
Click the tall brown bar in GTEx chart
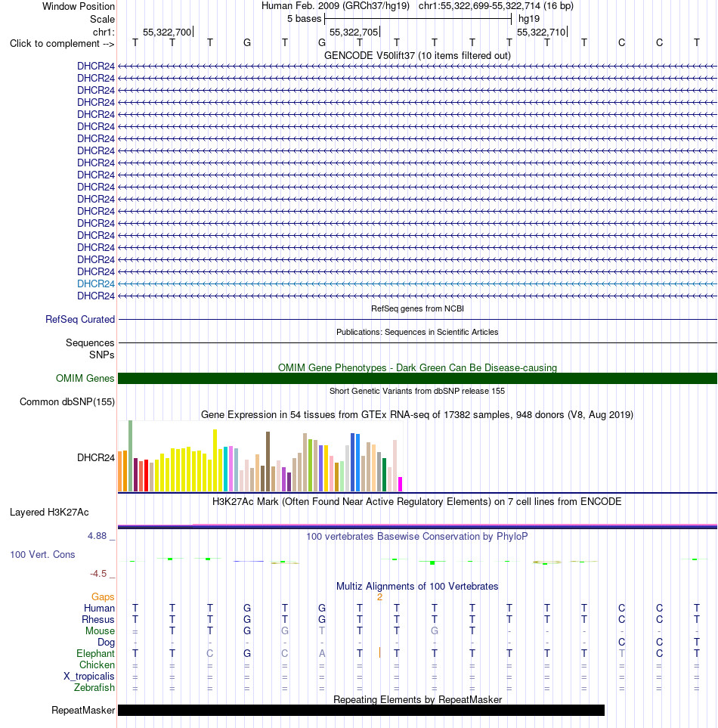point(268,461)
